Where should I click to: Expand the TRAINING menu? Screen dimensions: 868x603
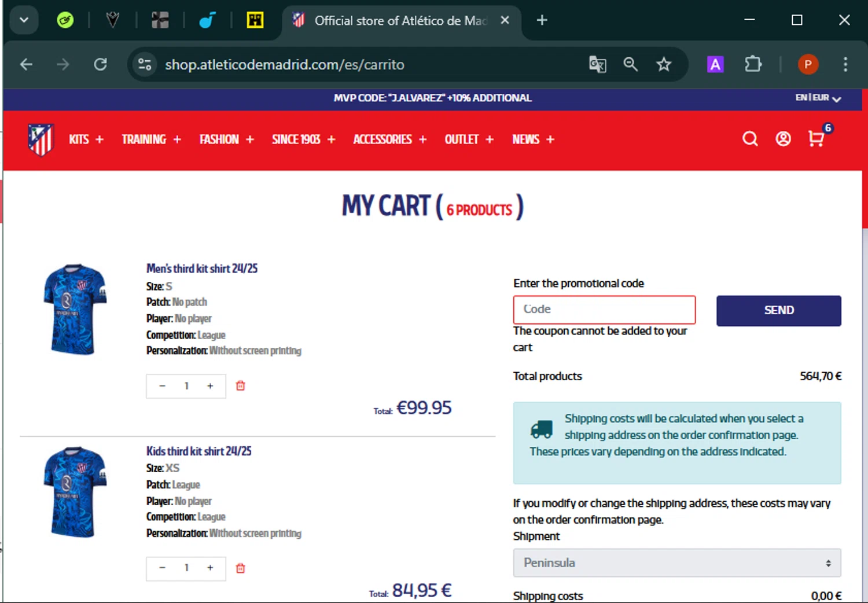(152, 139)
